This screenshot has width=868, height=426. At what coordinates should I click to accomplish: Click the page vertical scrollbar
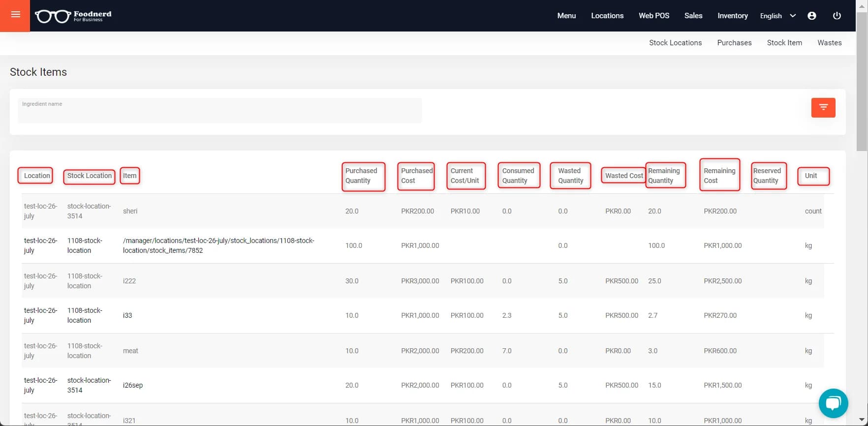coord(862,81)
